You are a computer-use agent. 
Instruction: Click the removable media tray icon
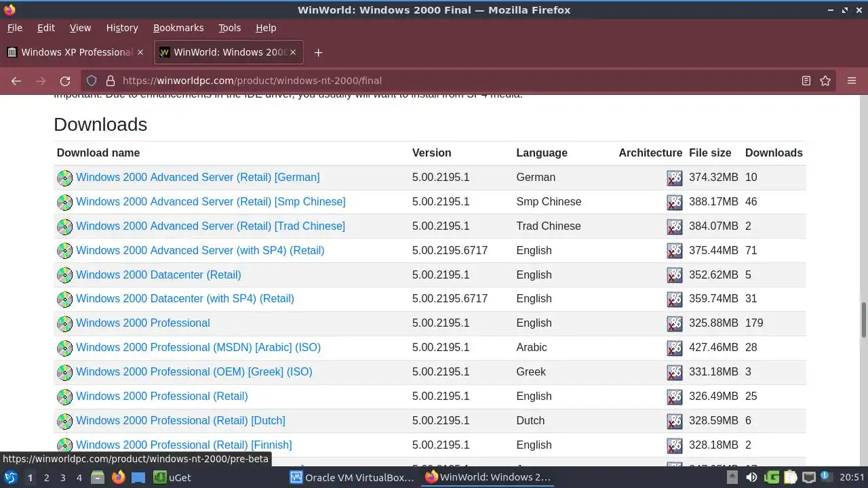tap(732, 477)
